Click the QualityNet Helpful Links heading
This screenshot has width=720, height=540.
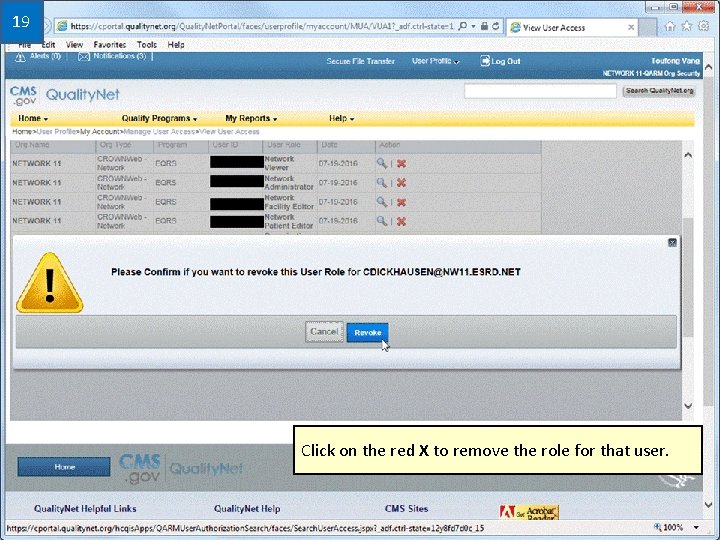point(85,509)
